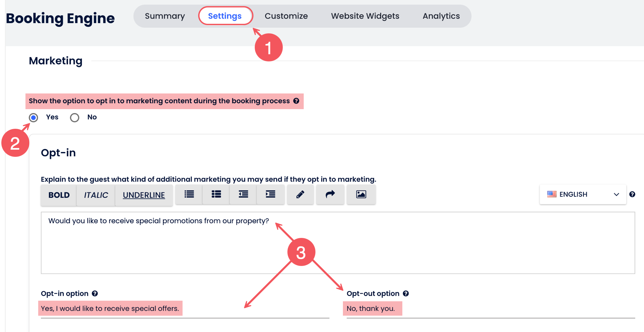Image resolution: width=644 pixels, height=332 pixels.
Task: Decrease indent with the outdent icon
Action: (243, 194)
